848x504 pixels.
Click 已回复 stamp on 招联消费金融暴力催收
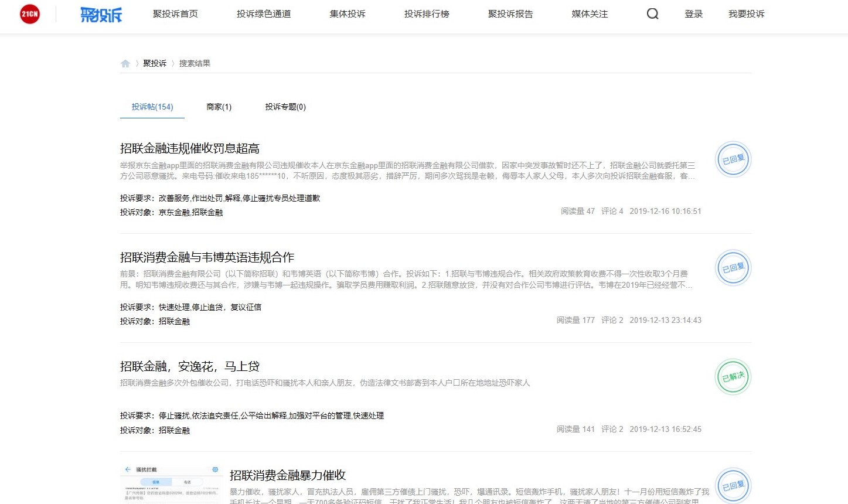tap(733, 485)
